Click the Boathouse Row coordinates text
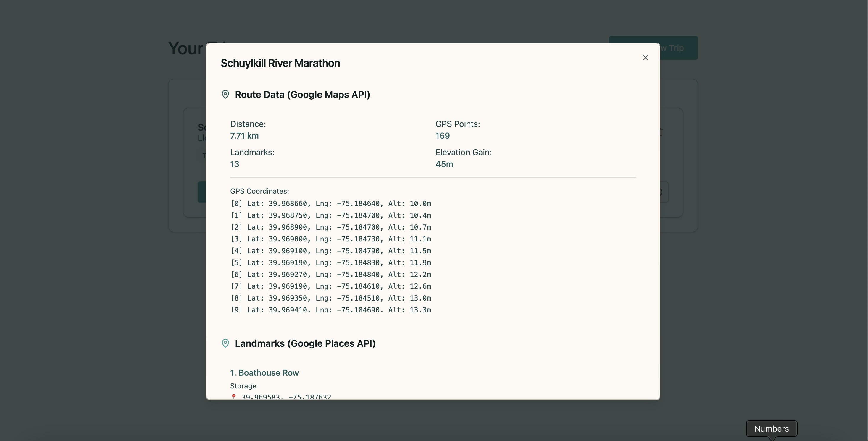Screen dimensions: 868x441 pyautogui.click(x=286, y=397)
